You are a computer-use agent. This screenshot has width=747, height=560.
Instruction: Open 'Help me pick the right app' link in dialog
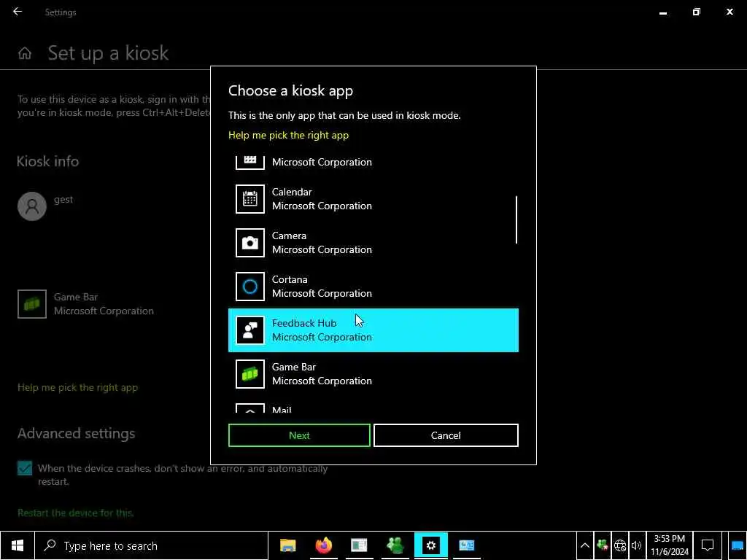(288, 135)
